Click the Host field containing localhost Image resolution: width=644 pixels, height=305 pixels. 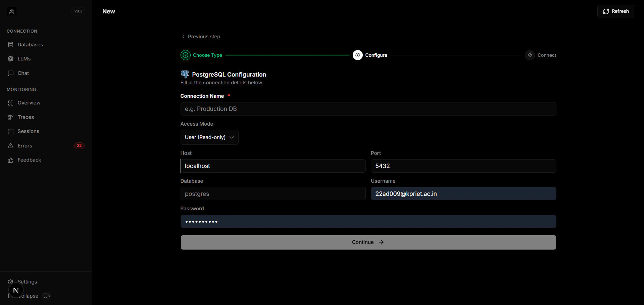pos(273,166)
